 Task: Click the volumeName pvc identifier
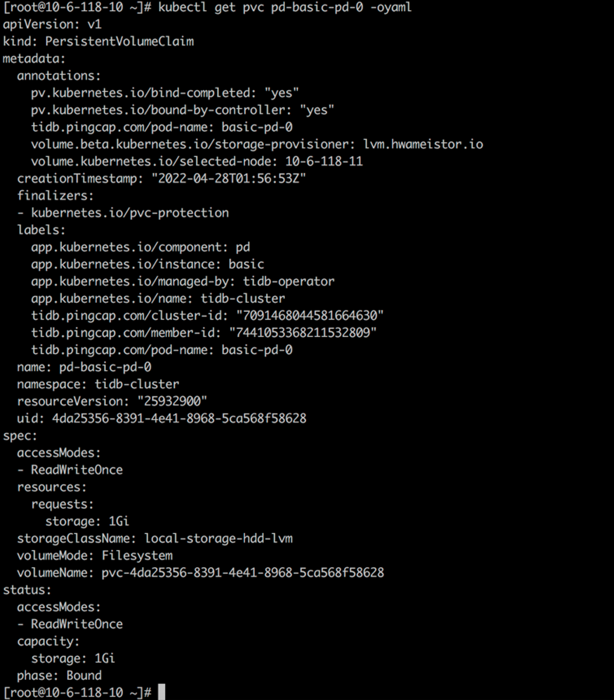(242, 572)
